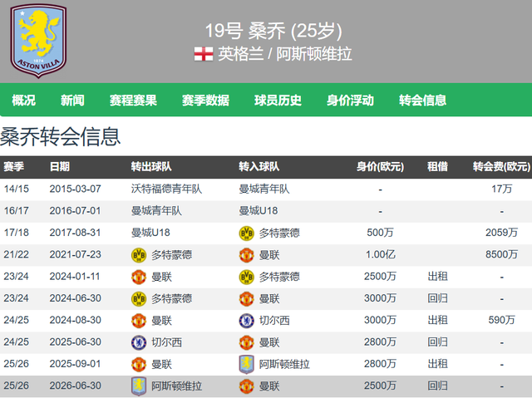532x398 pixels.
Task: Click 曼联 destination team in 2021-07-23 row
Action: click(x=269, y=255)
